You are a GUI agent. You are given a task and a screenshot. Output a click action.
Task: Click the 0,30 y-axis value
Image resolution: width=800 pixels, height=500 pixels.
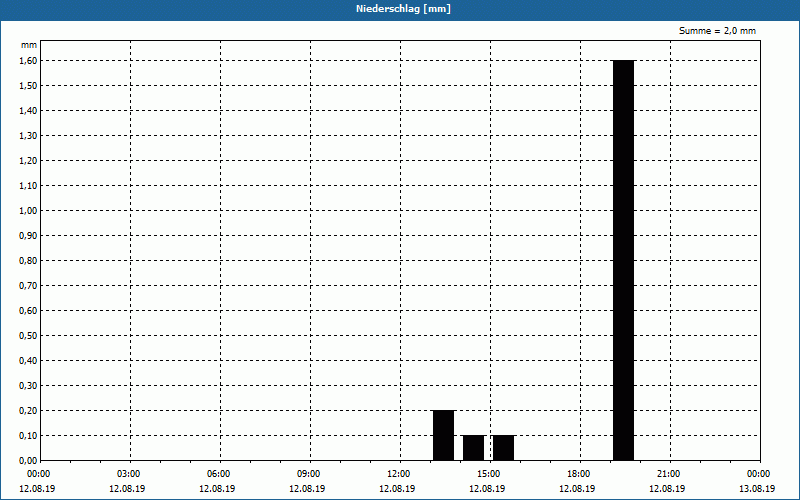tap(28, 385)
